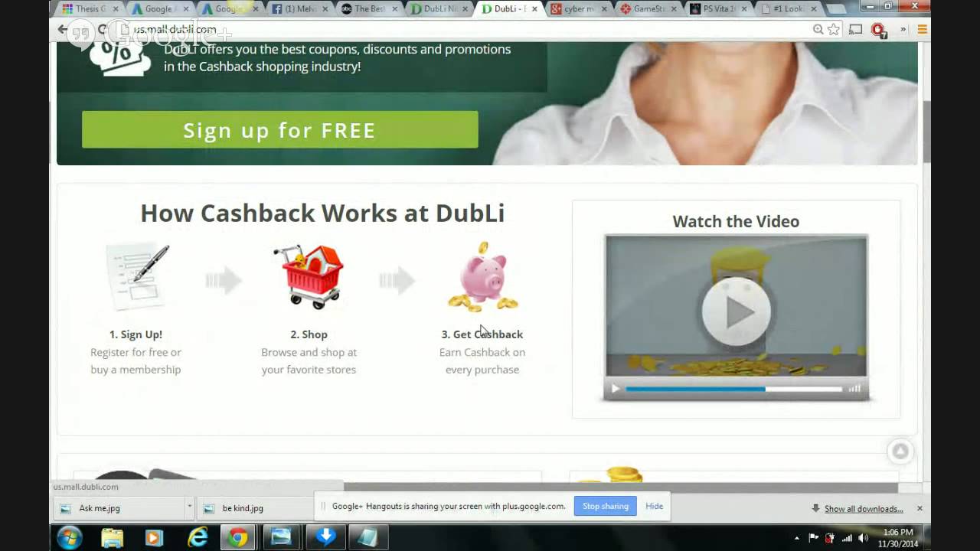This screenshot has height=551, width=980.
Task: Click the shopping cart Shop icon
Action: (309, 276)
